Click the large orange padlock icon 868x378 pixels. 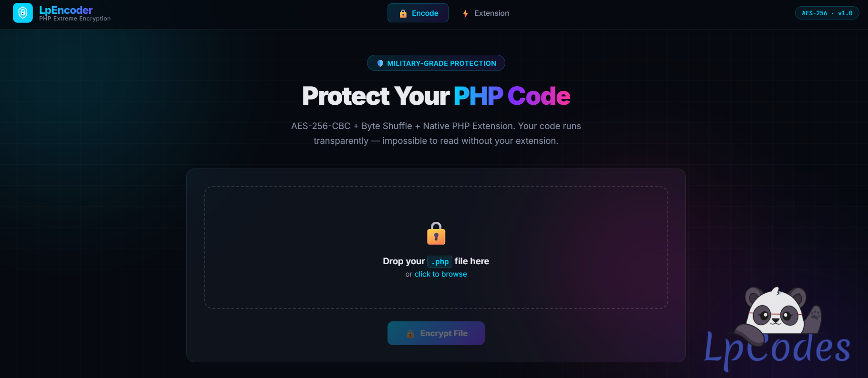point(436,234)
